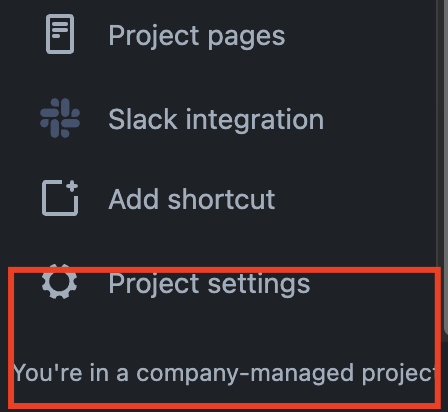Click the word "integration" in Slack item
The width and height of the screenshot is (448, 412).
point(255,119)
